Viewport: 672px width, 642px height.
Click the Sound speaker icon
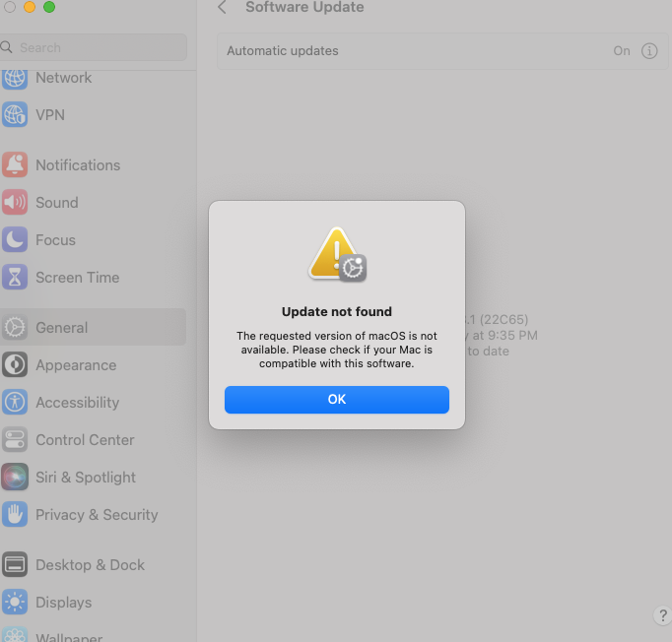(x=15, y=202)
